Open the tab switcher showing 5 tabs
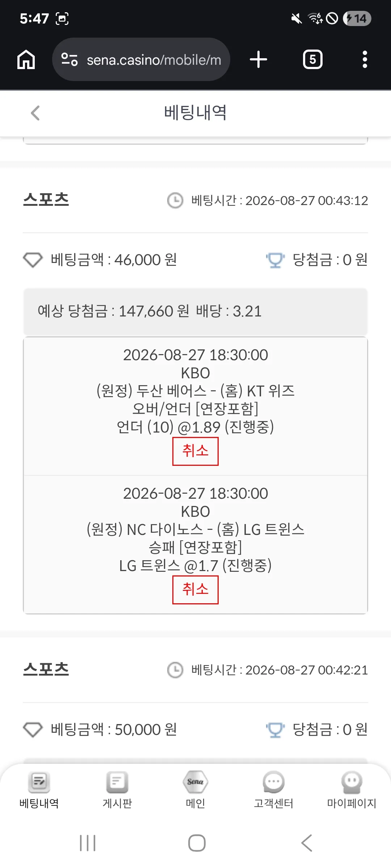Viewport: 391px width, 868px height. [x=313, y=60]
